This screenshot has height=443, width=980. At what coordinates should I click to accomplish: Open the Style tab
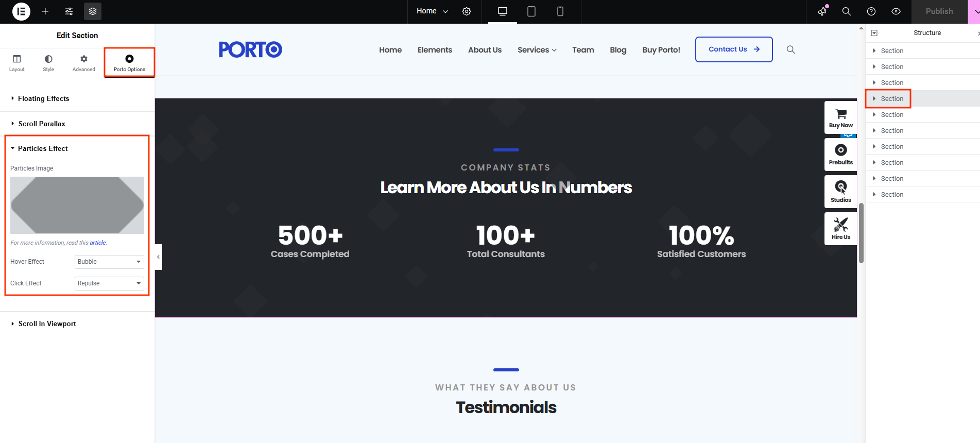pyautogui.click(x=48, y=63)
